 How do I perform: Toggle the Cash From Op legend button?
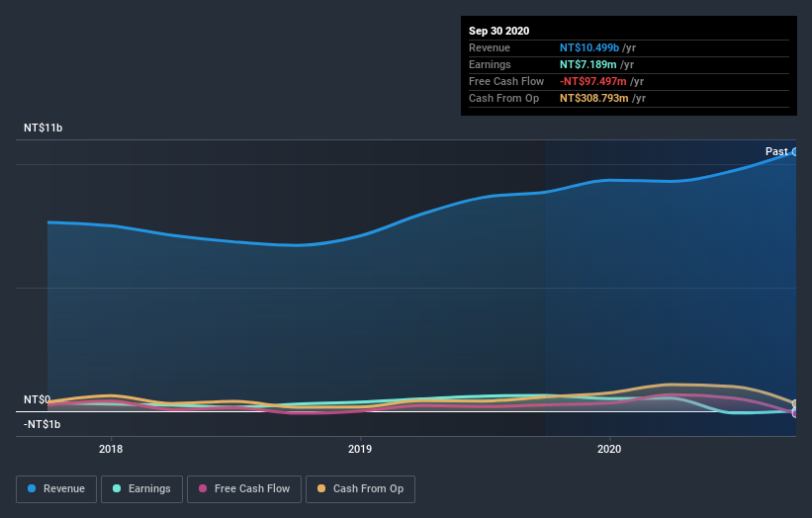pos(360,489)
